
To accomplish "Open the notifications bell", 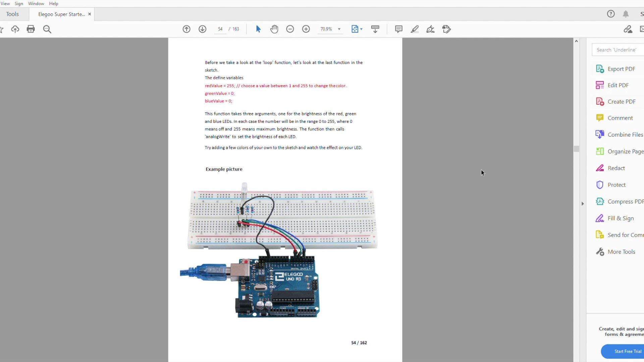I will click(x=626, y=14).
